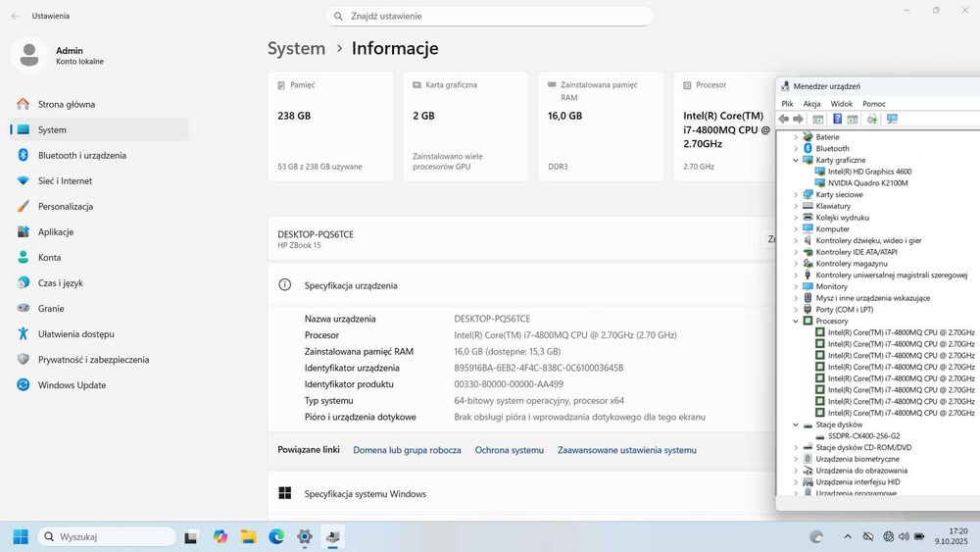Click Device Manager forward arrow toolbar icon
Screen dimensions: 980x552
798,119
